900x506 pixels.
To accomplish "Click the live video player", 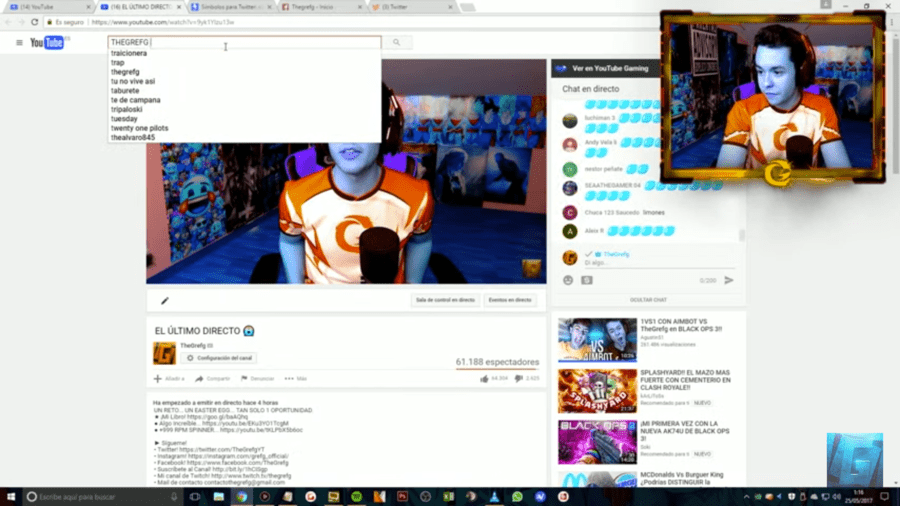I will point(346,172).
